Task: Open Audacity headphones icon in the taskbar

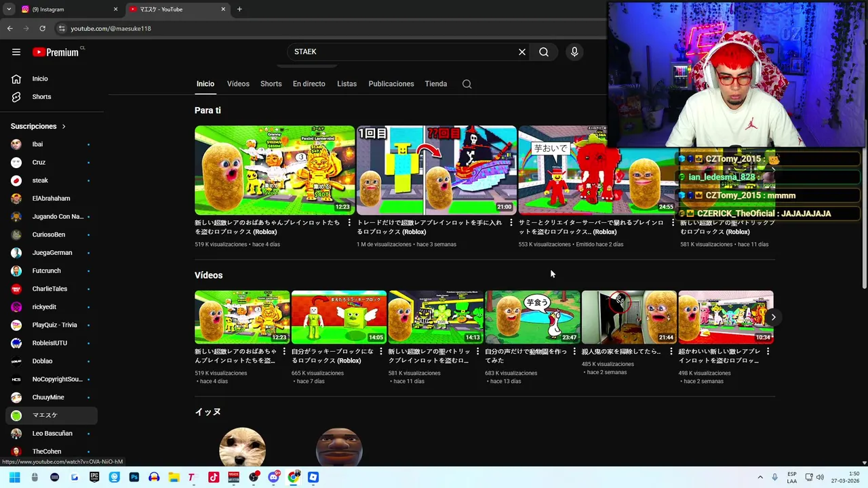Action: pyautogui.click(x=154, y=477)
